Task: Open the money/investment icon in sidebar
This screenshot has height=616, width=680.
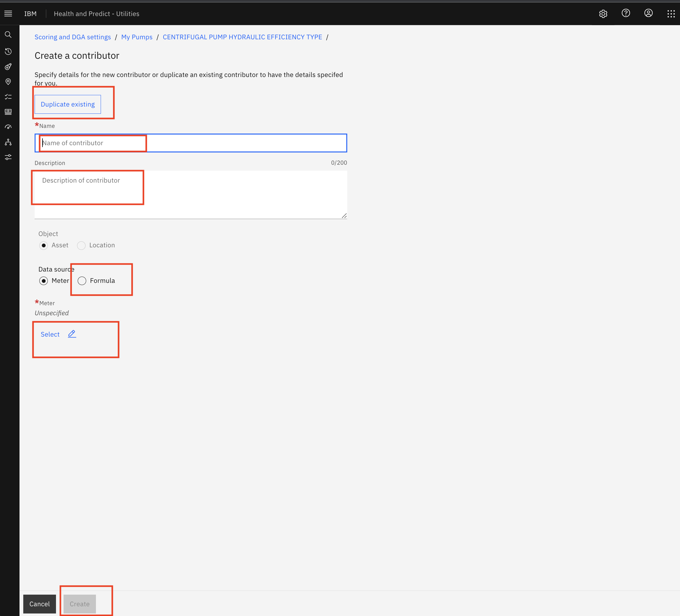Action: [x=8, y=112]
